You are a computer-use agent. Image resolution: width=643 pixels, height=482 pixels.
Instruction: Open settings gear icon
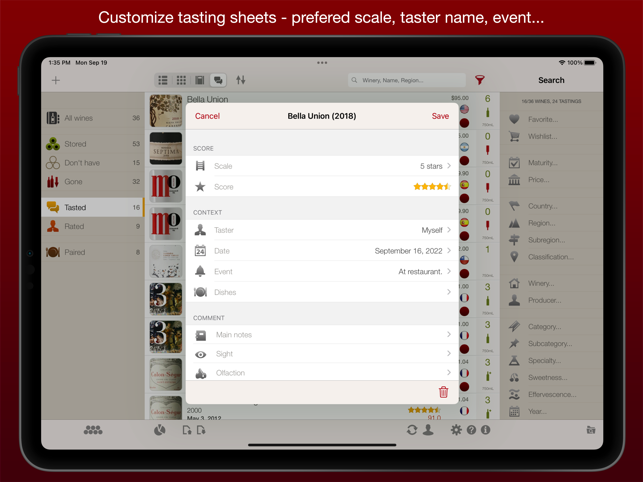456,430
